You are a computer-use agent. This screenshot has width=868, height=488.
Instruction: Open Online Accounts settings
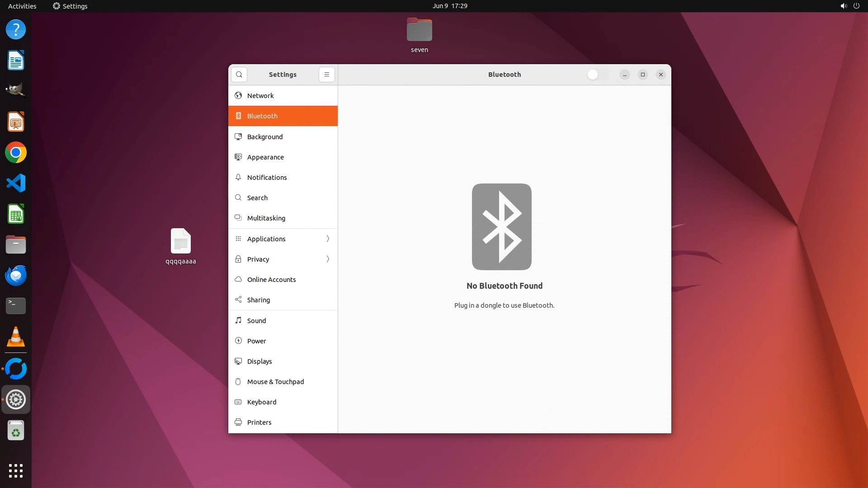coord(271,279)
